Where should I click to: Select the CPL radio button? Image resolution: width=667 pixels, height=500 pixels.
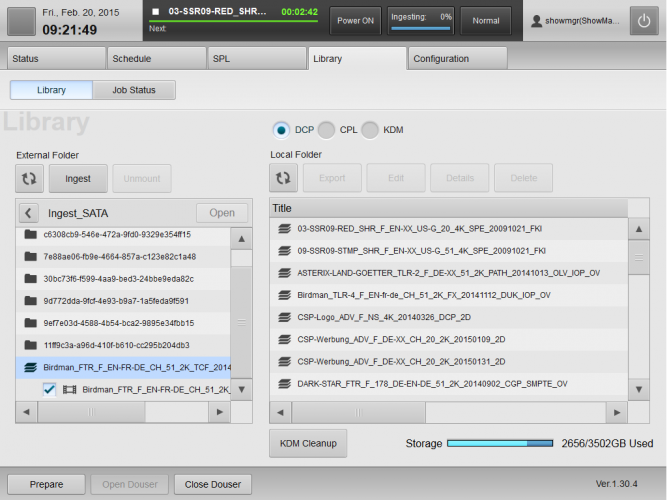(327, 130)
